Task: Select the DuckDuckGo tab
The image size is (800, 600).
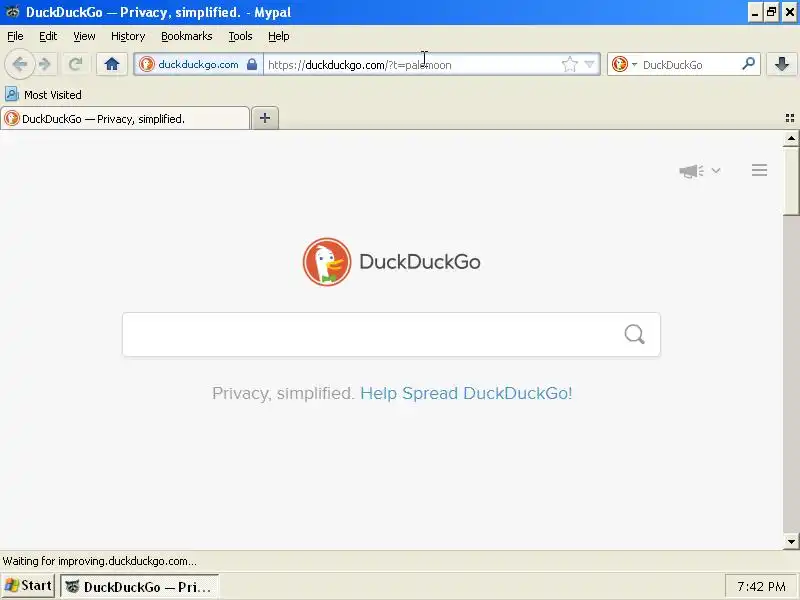Action: click(125, 118)
